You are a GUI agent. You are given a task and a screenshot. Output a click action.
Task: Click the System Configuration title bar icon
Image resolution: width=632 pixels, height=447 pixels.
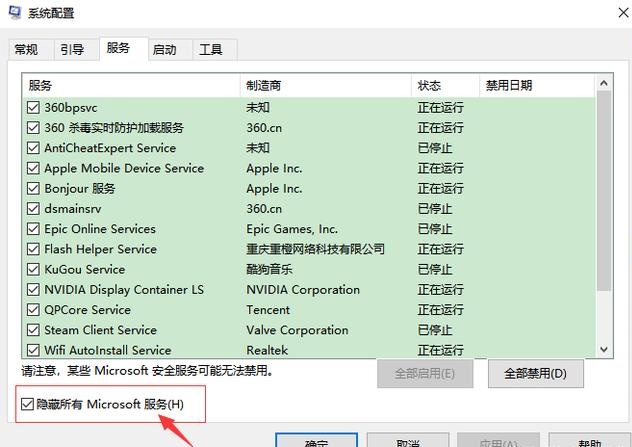pyautogui.click(x=15, y=12)
